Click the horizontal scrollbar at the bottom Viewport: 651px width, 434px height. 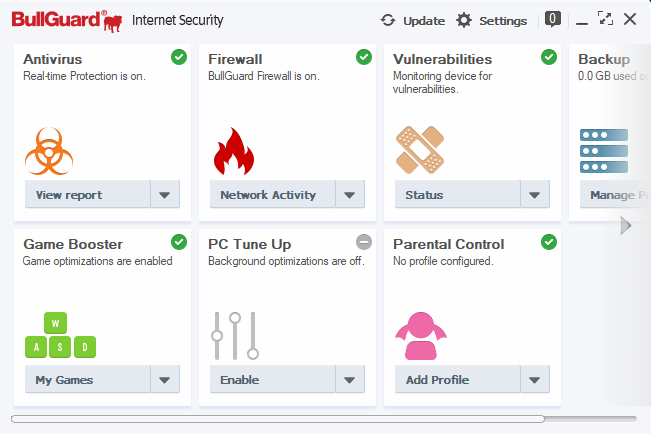pos(278,419)
